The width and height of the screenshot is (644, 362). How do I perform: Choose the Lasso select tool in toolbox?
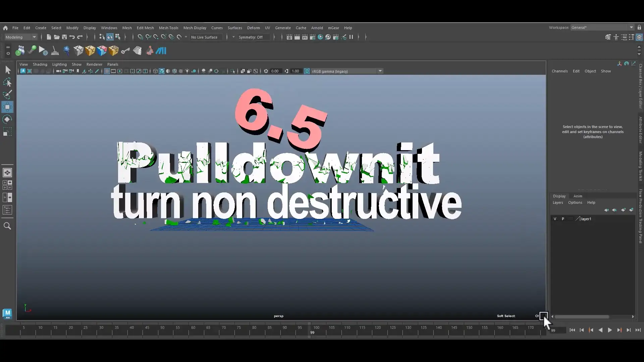click(7, 82)
